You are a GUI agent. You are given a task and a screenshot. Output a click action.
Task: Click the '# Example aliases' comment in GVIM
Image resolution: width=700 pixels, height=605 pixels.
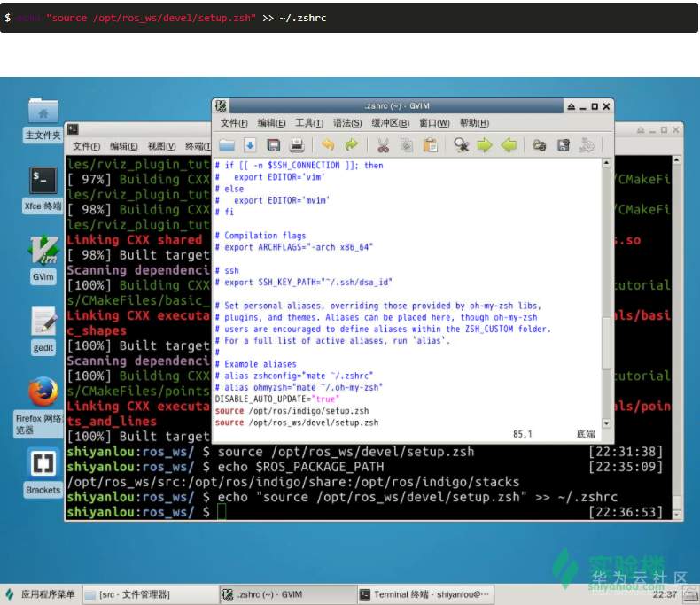tap(256, 364)
